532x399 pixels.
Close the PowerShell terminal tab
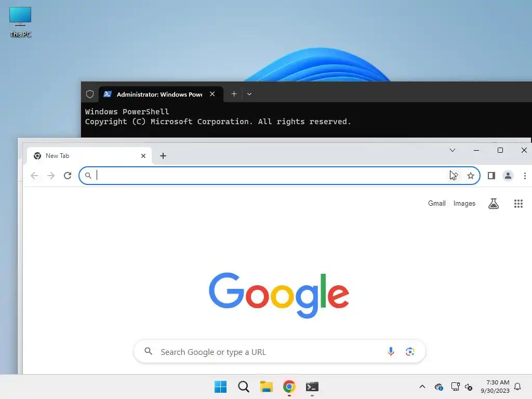pyautogui.click(x=212, y=94)
